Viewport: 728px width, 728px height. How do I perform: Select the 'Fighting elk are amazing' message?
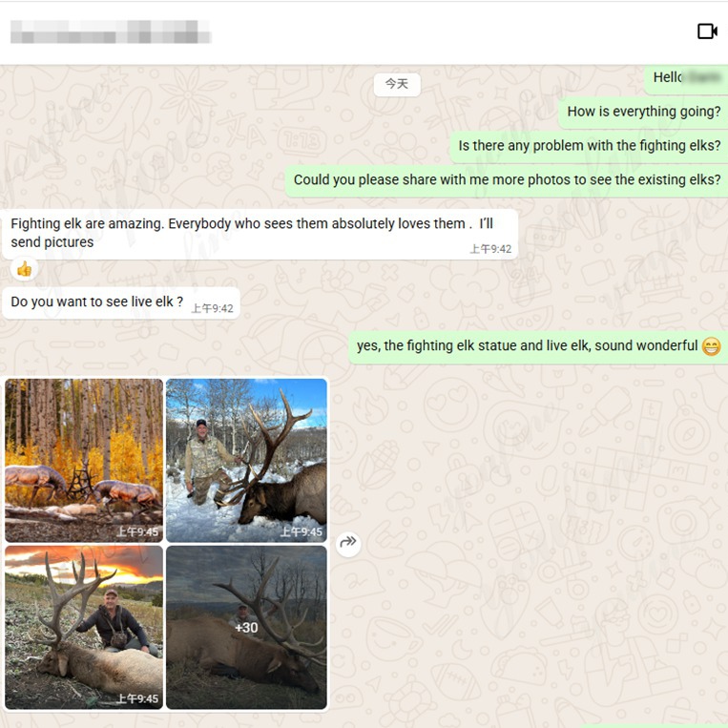260,234
